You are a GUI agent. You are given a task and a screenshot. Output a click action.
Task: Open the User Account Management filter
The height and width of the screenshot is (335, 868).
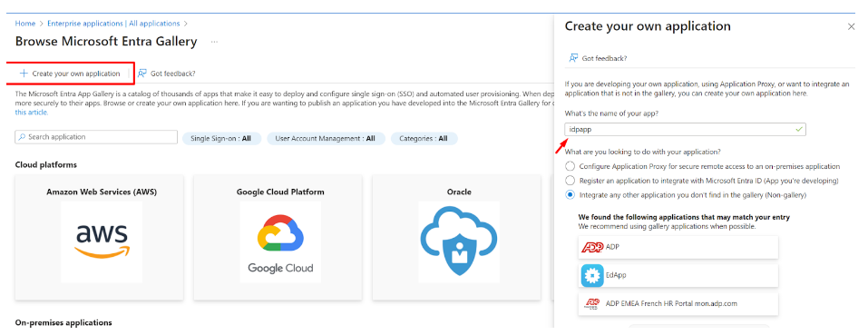pos(325,138)
